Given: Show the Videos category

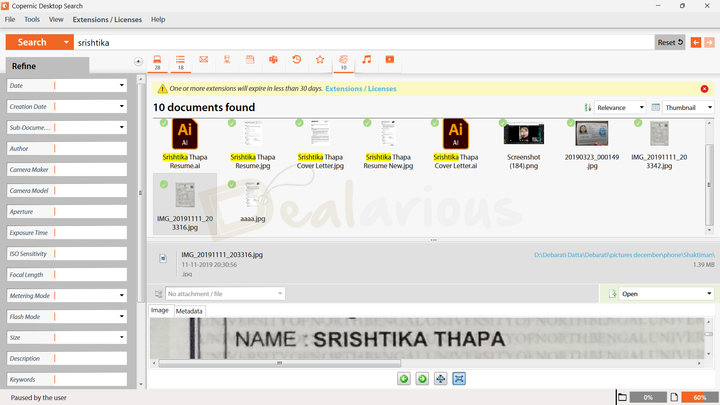Looking at the screenshot, I should tap(390, 60).
